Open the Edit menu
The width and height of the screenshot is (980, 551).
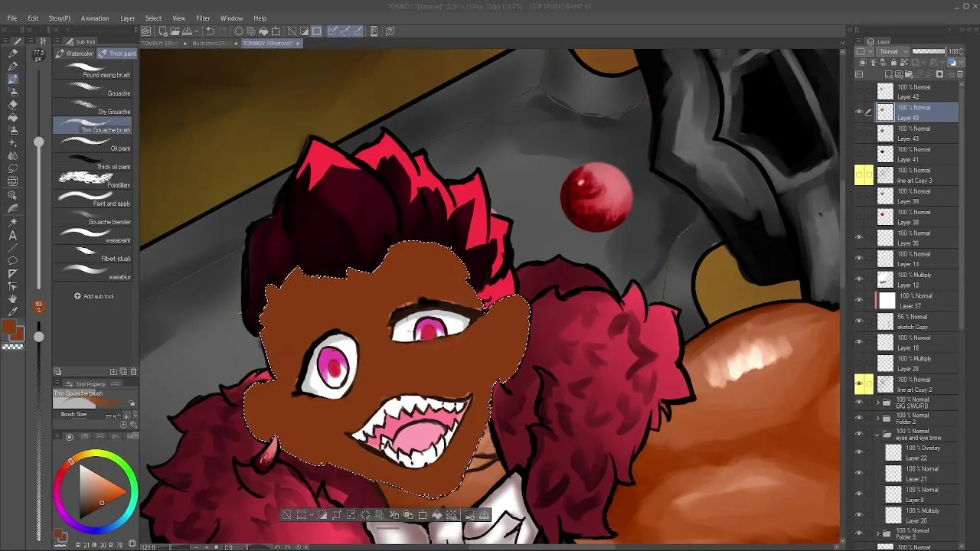point(33,18)
